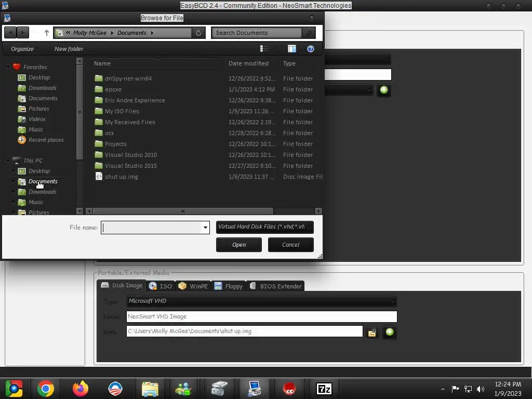Show the preview pane icon

click(292, 49)
